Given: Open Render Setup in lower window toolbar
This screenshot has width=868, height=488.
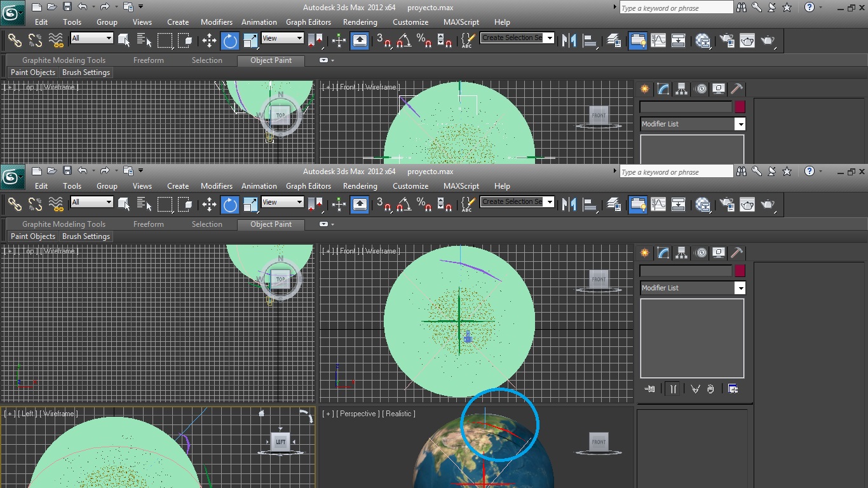Looking at the screenshot, I should (x=726, y=204).
